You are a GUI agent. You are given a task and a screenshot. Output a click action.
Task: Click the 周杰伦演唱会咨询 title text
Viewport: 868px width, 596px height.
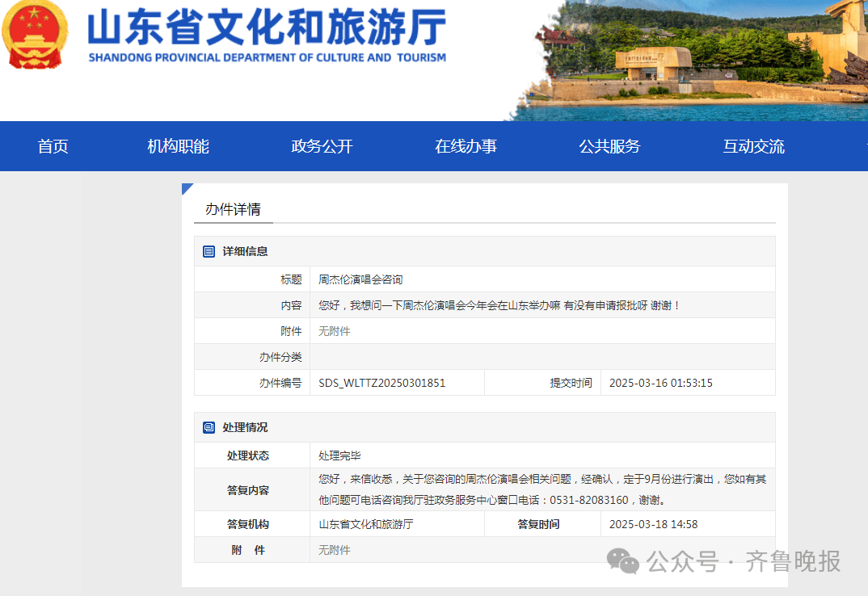360,279
